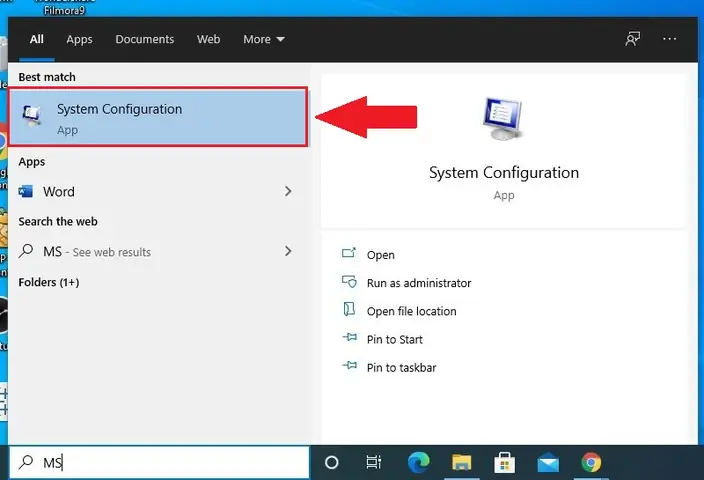Switch to the All search tab

click(x=37, y=39)
